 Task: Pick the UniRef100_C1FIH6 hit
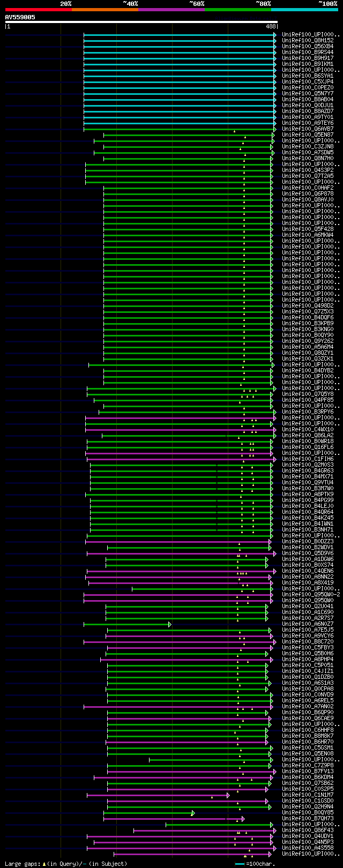[x=308, y=459]
